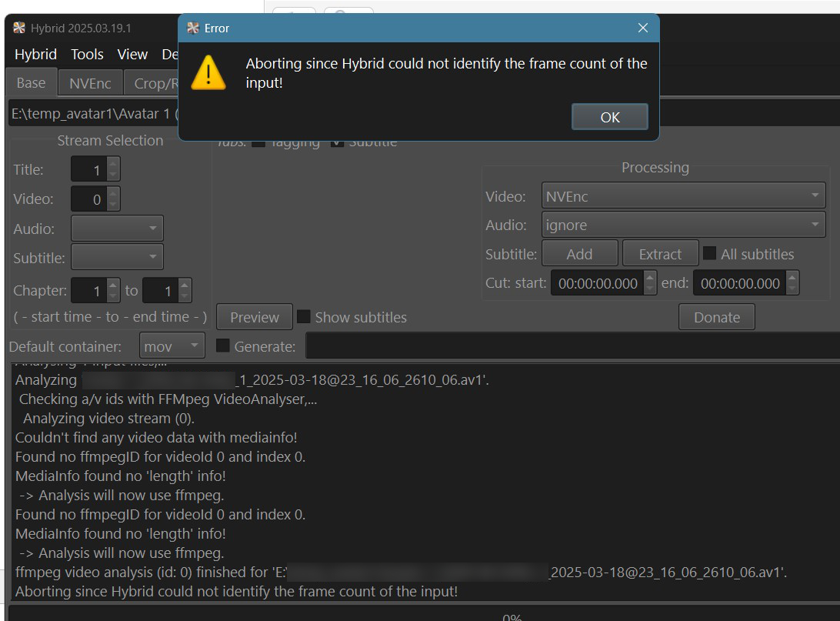Toggle the Tagging tab checkbox
Image resolution: width=840 pixels, height=621 pixels.
(258, 143)
